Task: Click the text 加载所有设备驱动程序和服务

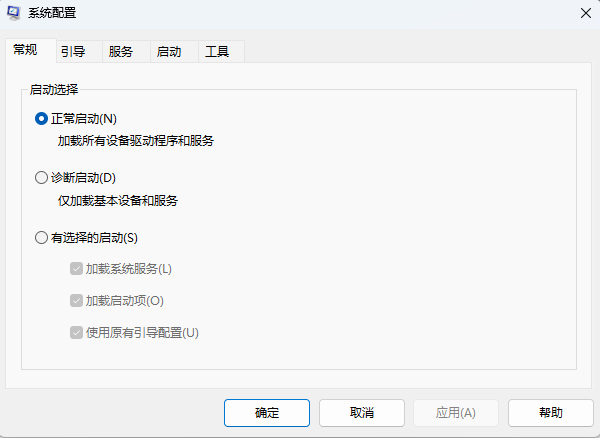Action: click(136, 141)
